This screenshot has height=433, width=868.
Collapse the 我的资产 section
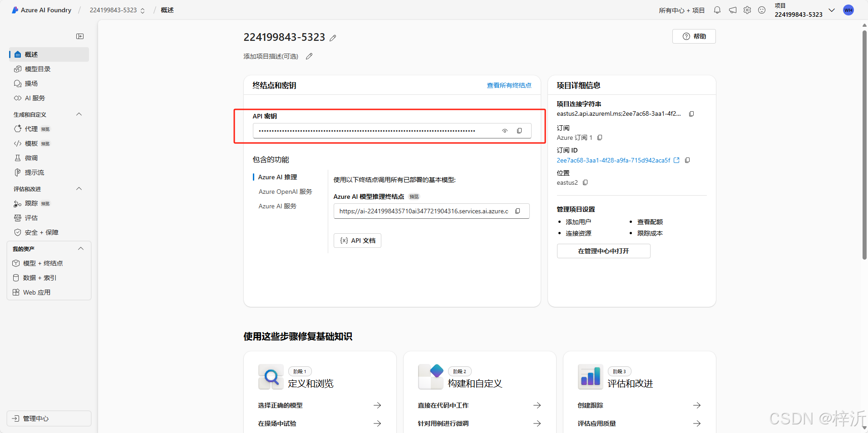pyautogui.click(x=81, y=249)
